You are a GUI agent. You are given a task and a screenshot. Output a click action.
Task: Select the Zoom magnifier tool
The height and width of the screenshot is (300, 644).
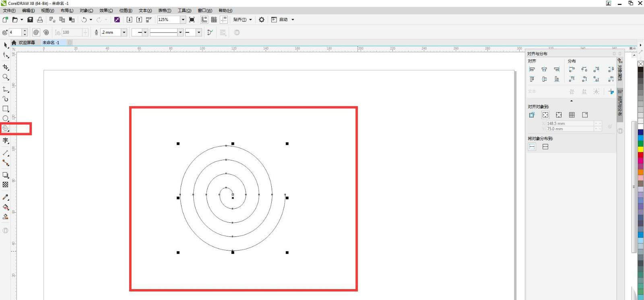point(6,77)
